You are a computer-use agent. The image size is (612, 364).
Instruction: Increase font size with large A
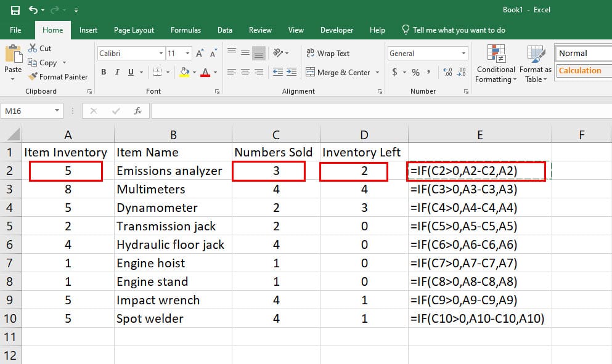click(x=200, y=54)
